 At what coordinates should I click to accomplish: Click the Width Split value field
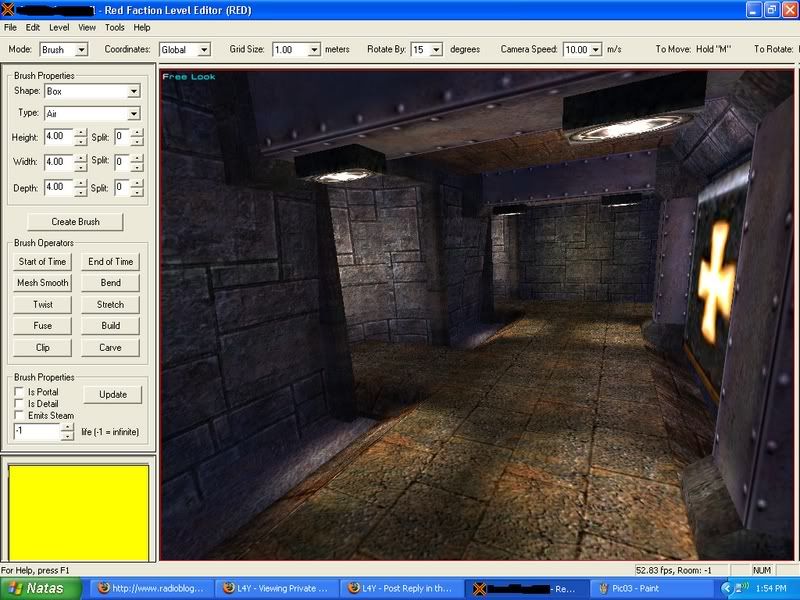[x=122, y=162]
